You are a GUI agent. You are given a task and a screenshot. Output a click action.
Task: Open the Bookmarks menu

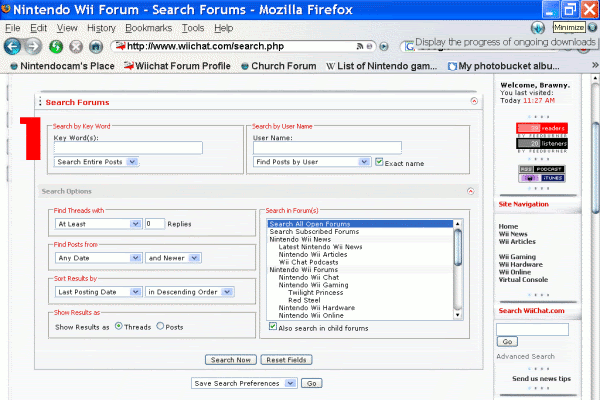point(148,28)
